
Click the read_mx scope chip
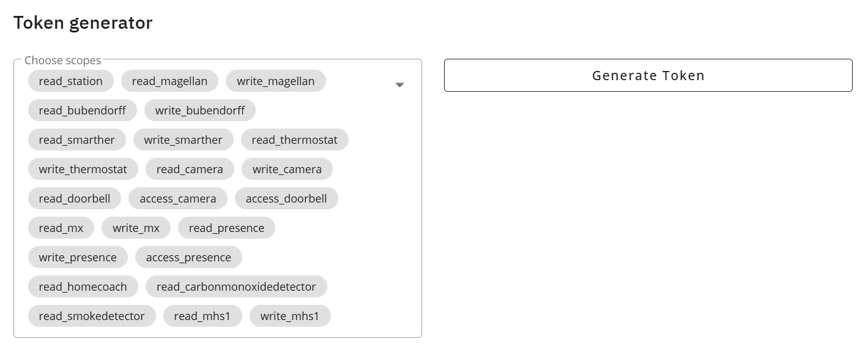[x=61, y=228]
